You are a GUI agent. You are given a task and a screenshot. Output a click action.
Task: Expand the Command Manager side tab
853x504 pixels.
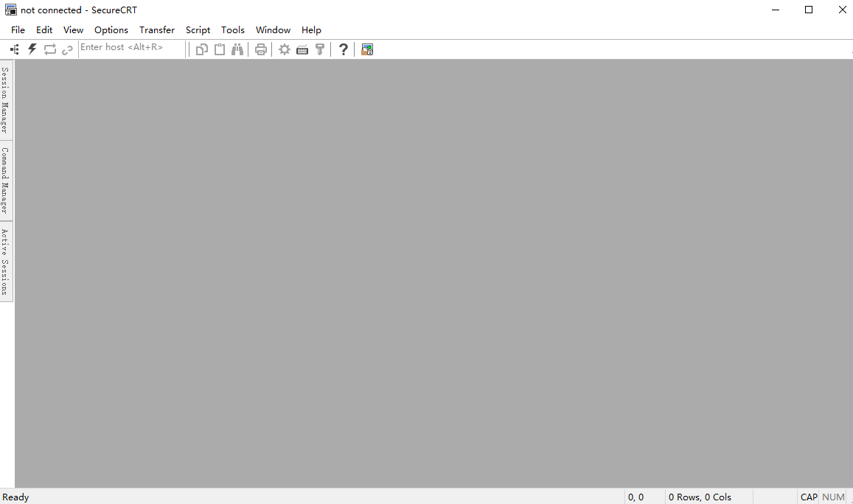(x=5, y=181)
